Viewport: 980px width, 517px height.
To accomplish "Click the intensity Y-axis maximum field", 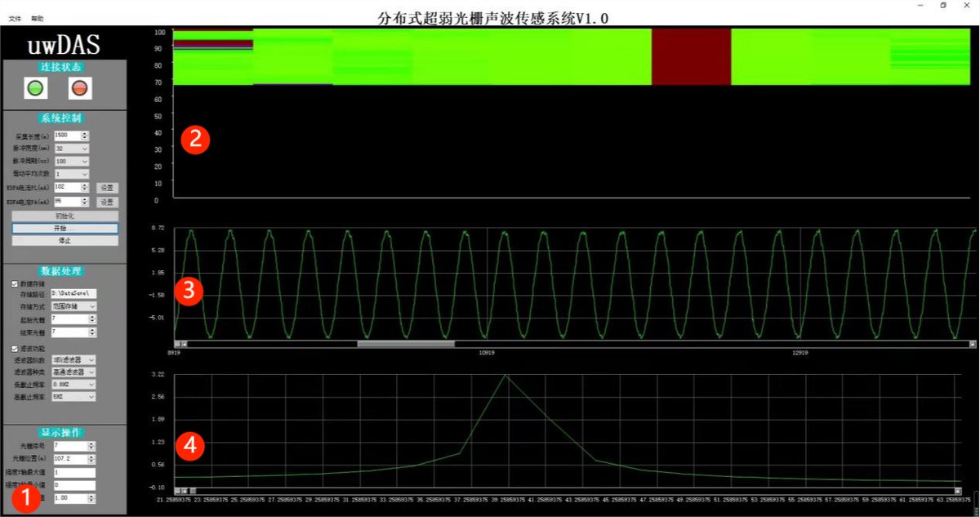I will pyautogui.click(x=74, y=472).
